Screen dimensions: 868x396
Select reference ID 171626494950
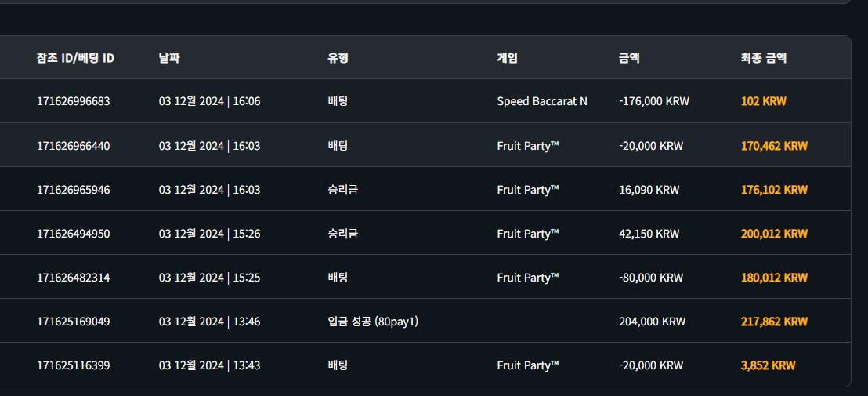[73, 234]
